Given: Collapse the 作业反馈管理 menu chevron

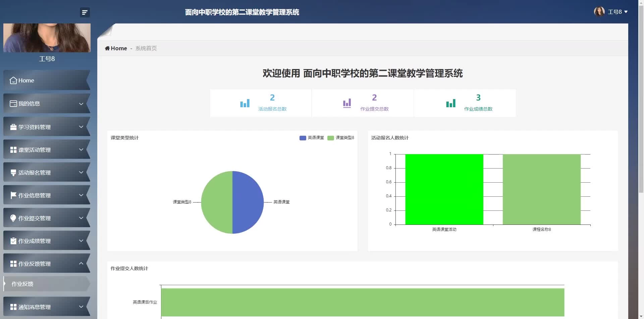Looking at the screenshot, I should point(81,264).
